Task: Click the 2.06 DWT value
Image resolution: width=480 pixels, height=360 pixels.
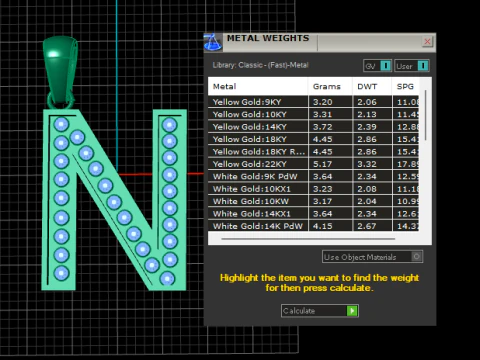Action: click(367, 102)
